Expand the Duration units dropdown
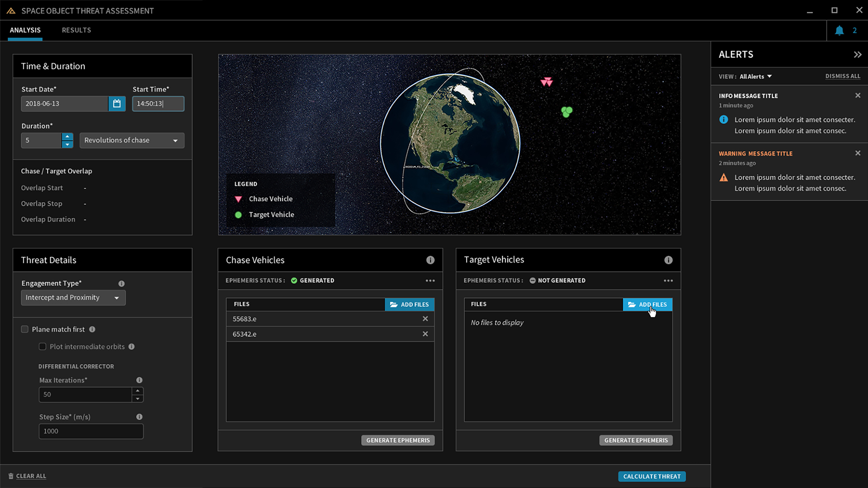 pos(175,140)
